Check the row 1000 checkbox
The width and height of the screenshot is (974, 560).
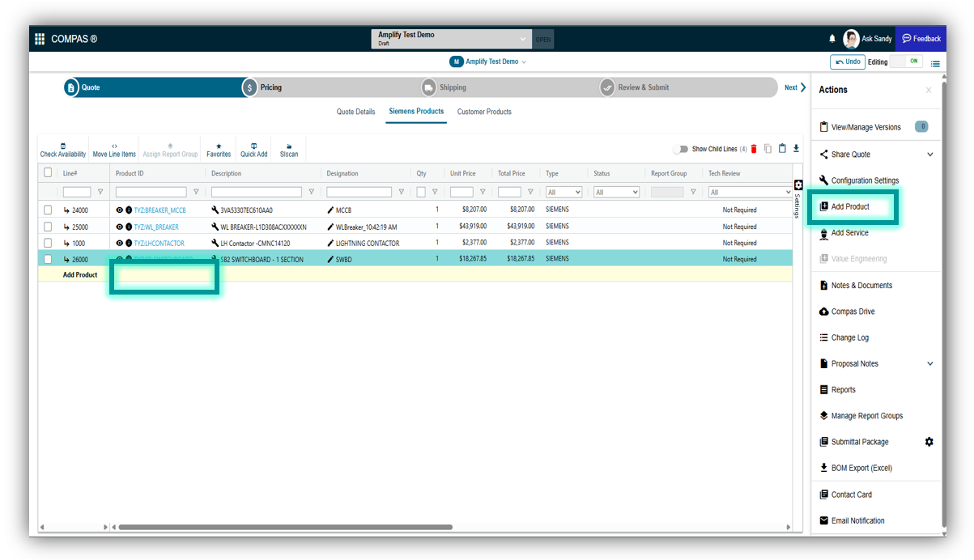[x=48, y=243]
